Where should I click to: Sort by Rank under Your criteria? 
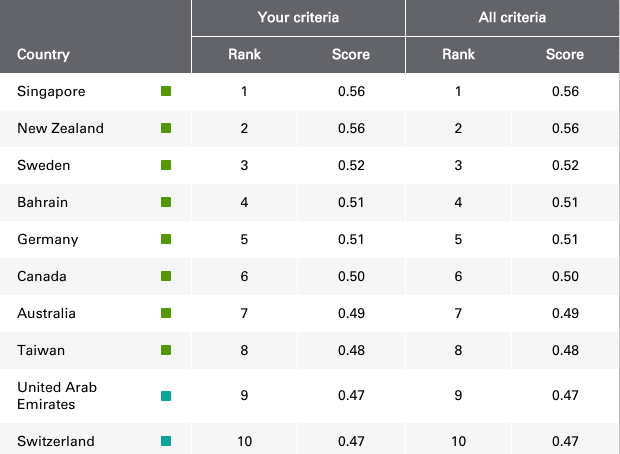point(244,55)
